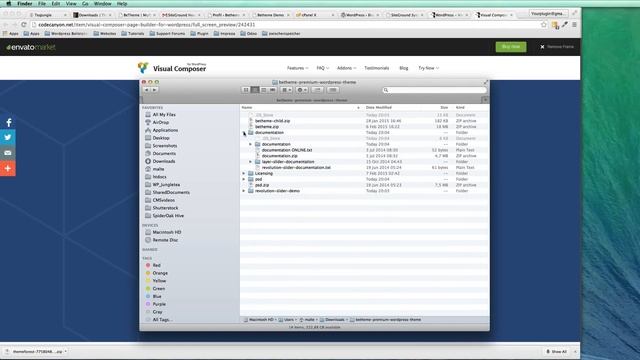This screenshot has width=640, height=360.
Task: Click the Finder share toolbar button
Action: tap(317, 90)
